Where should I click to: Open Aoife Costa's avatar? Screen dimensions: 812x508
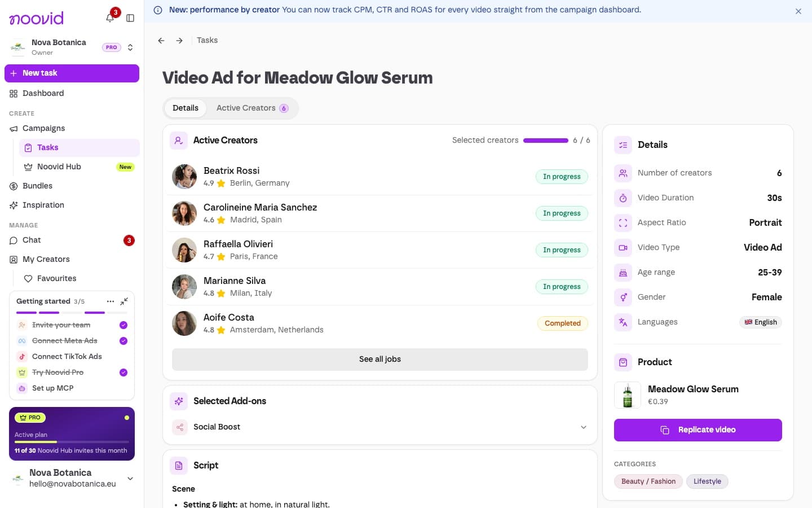pyautogui.click(x=184, y=323)
